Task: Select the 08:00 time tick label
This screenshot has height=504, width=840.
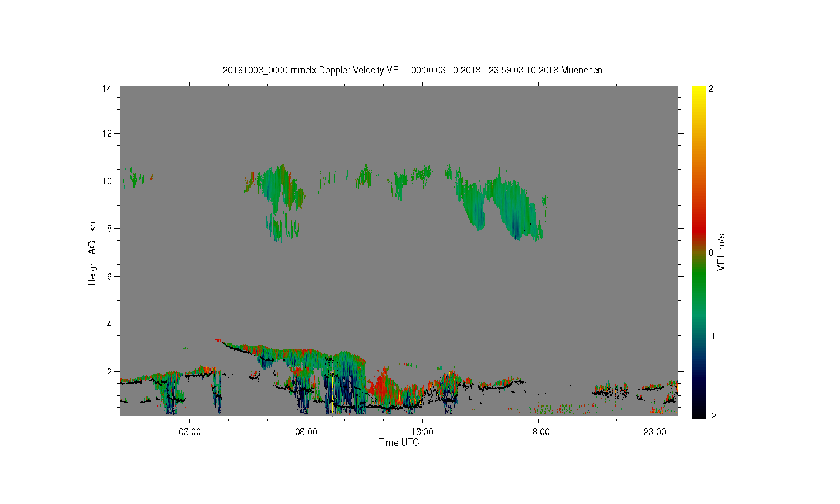Action: click(306, 432)
